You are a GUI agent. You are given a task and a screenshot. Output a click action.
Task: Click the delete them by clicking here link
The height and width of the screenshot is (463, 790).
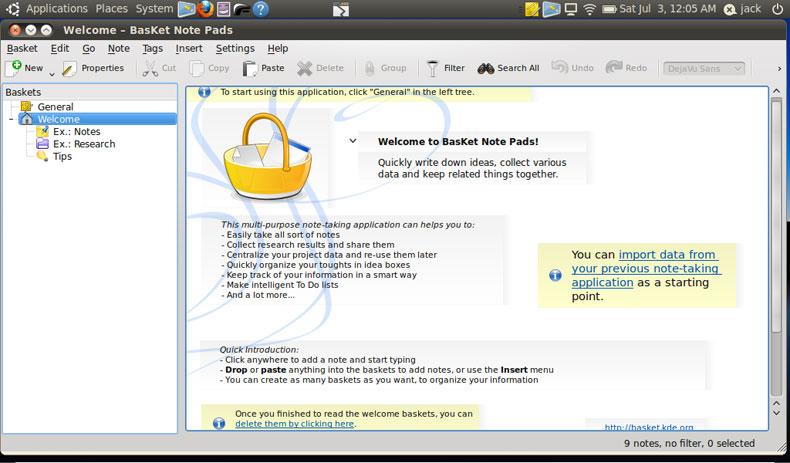(x=294, y=424)
